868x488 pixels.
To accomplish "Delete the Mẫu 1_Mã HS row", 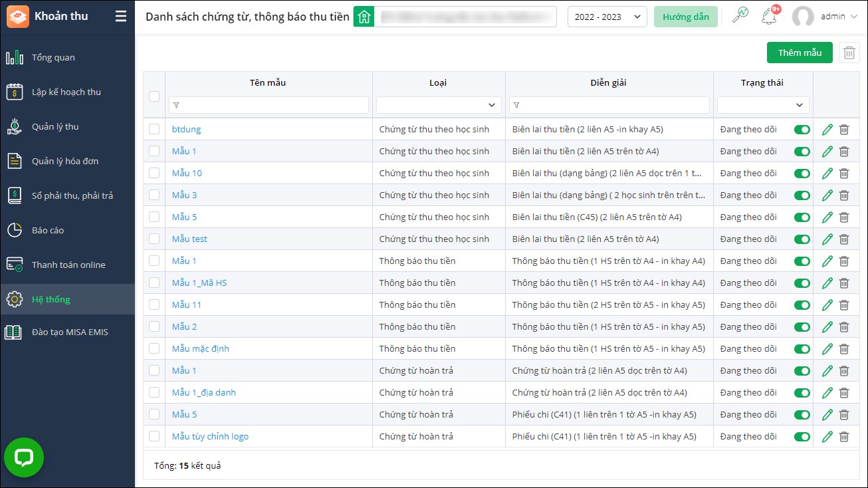I will 844,283.
